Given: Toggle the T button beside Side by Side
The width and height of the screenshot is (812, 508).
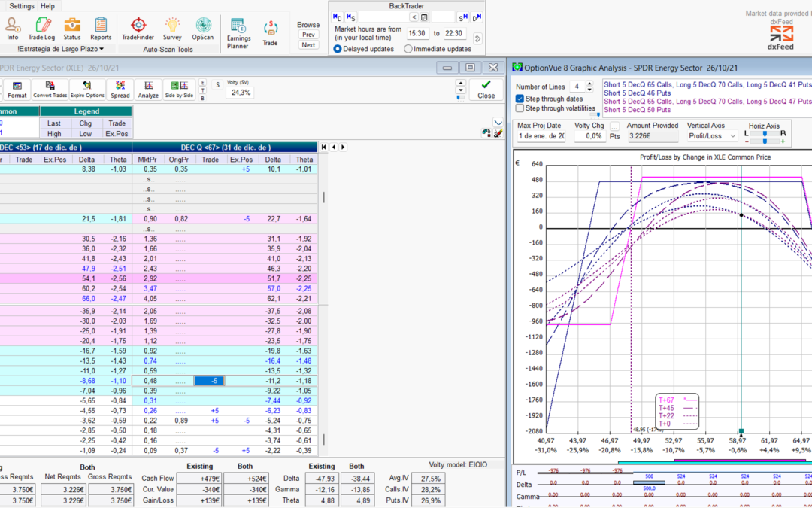Looking at the screenshot, I should tap(202, 91).
